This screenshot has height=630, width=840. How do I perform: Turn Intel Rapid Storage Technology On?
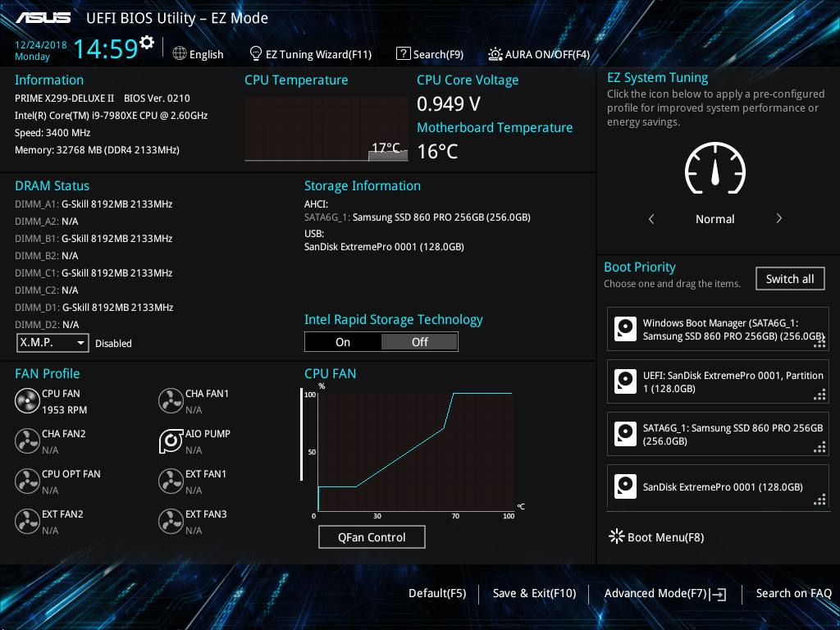(343, 342)
